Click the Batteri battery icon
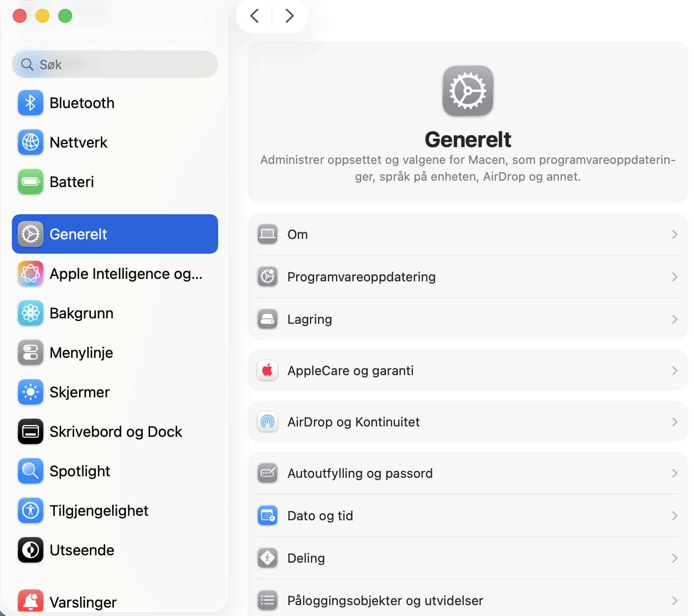Image resolution: width=694 pixels, height=616 pixels. click(31, 182)
